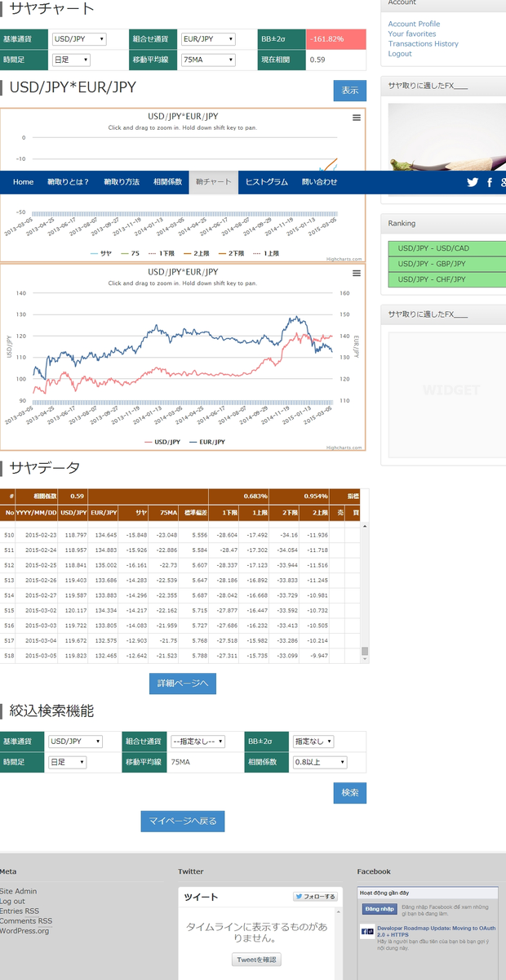Open 相関係数 menu item
Viewport: 506px width, 980px height.
pyautogui.click(x=167, y=182)
